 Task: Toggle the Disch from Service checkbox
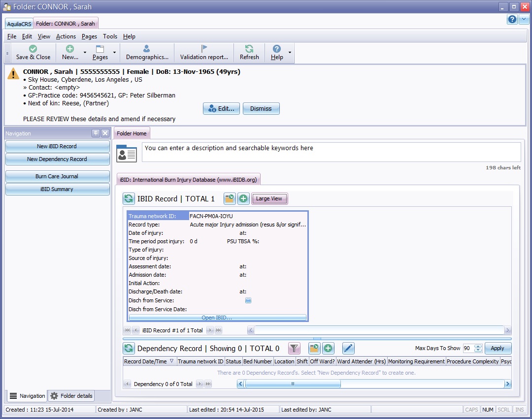click(x=248, y=300)
